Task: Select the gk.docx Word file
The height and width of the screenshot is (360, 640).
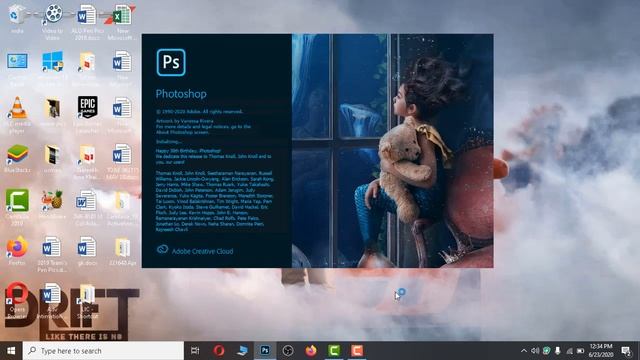Action: pyautogui.click(x=87, y=251)
